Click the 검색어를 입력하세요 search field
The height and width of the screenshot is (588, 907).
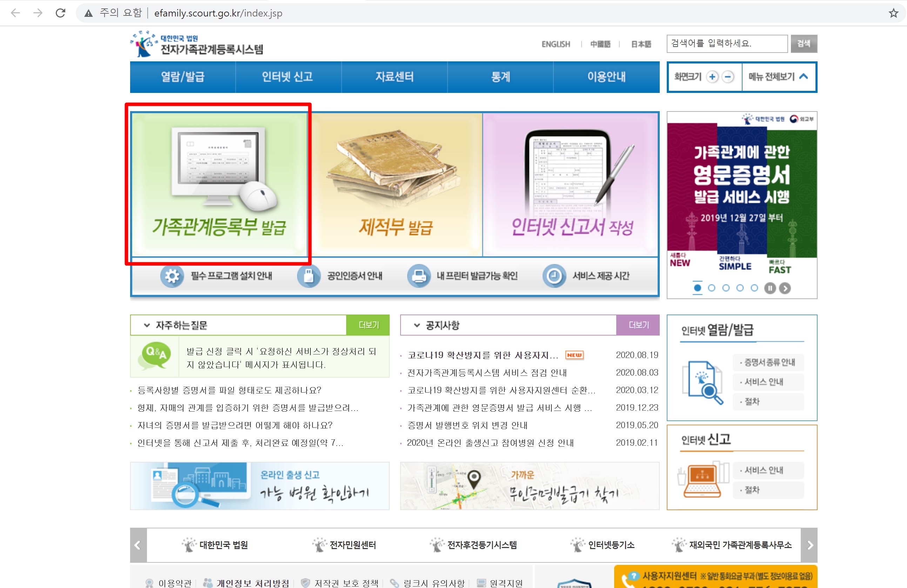tap(727, 43)
